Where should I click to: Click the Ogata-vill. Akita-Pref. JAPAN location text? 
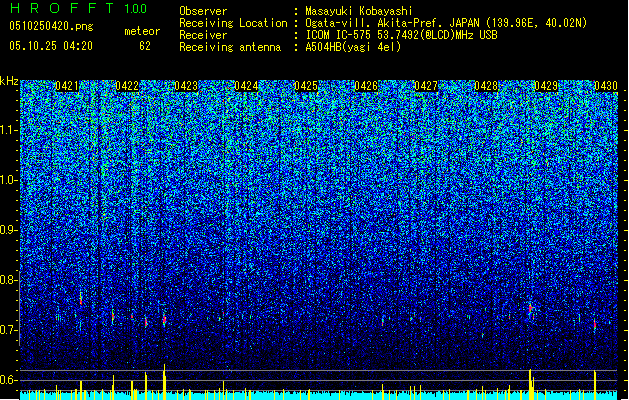pos(446,23)
